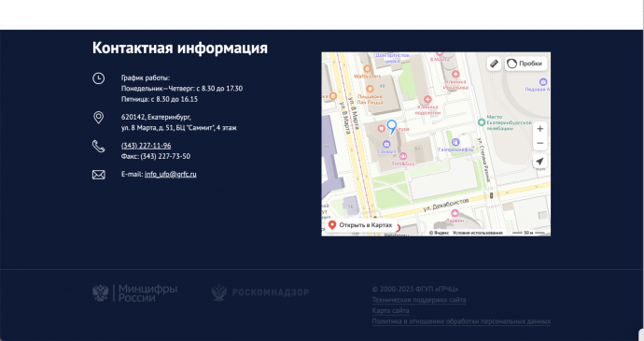Zoom in with the map plus button
This screenshot has width=644, height=341.
[540, 129]
